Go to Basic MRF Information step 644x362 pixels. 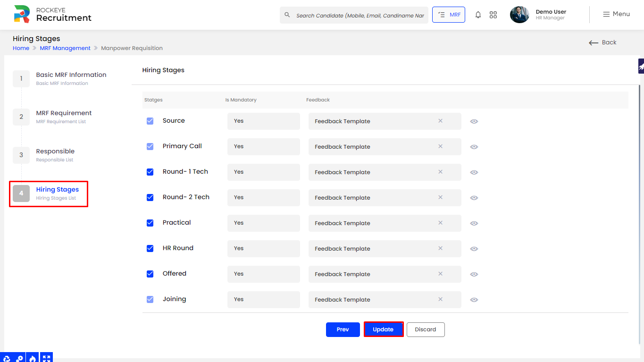pos(60,78)
